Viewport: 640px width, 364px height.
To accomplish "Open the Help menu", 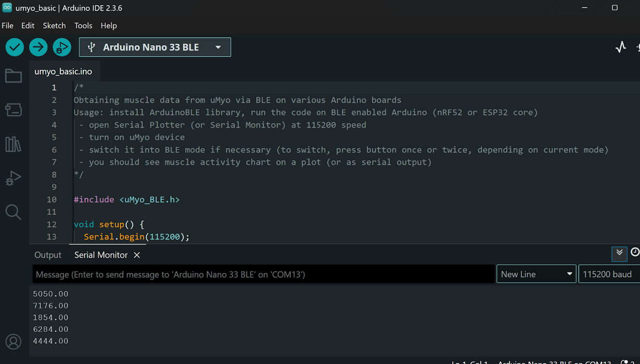I will 109,25.
